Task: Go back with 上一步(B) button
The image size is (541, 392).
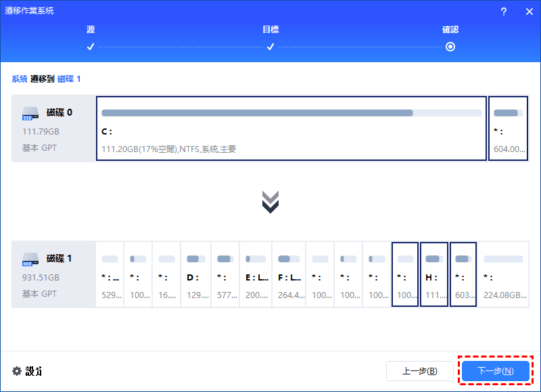Action: pos(419,371)
